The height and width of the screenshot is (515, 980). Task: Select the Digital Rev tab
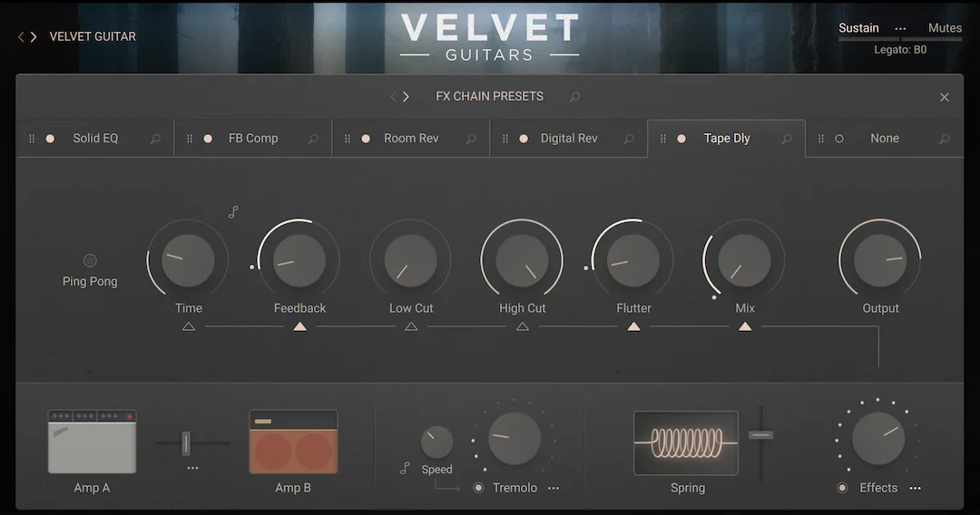[x=569, y=139]
